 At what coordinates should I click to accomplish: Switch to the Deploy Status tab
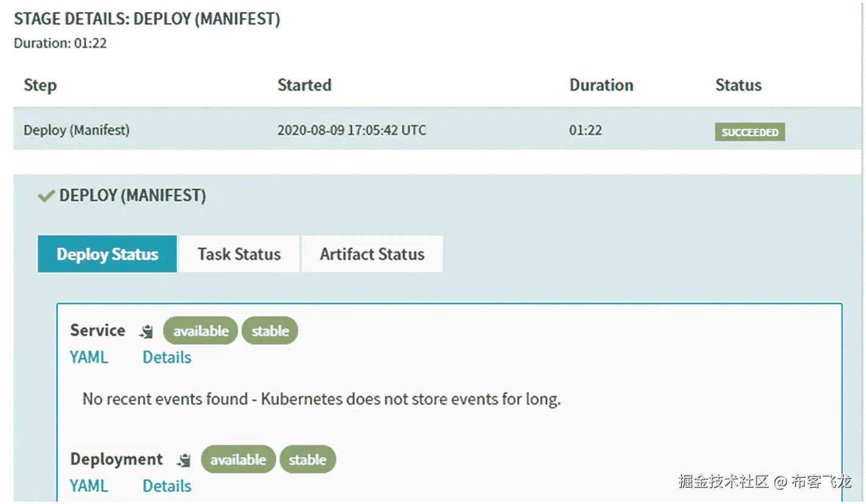tap(108, 254)
